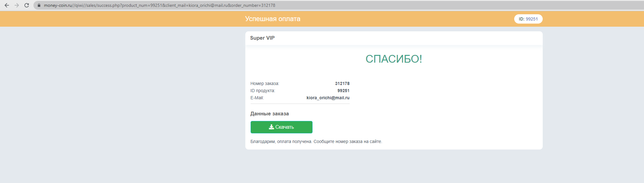Click the email kiora_orichi@mail.ru value

(x=328, y=98)
